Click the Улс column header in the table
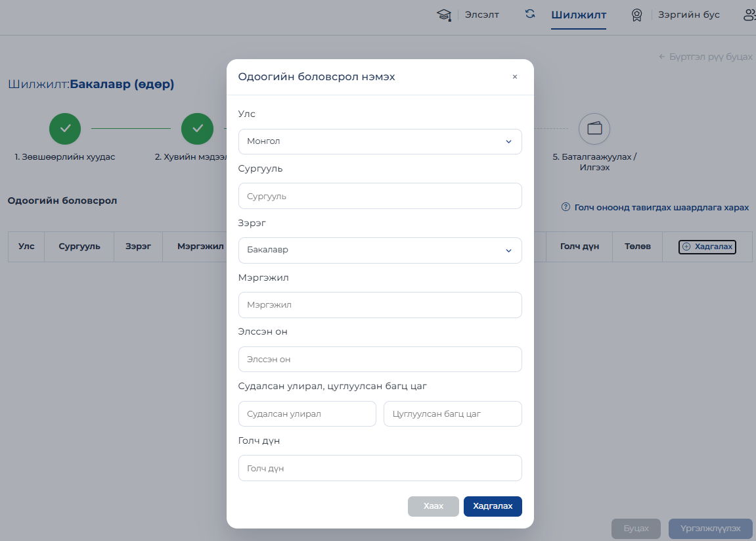The image size is (756, 541). (26, 247)
